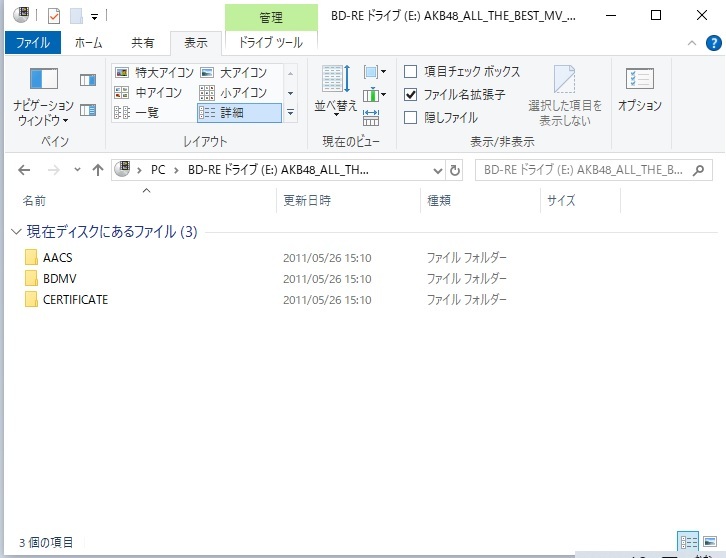Viewport: 726px width, 558px height.
Task: Expand layout gallery more button
Action: pyautogui.click(x=290, y=113)
